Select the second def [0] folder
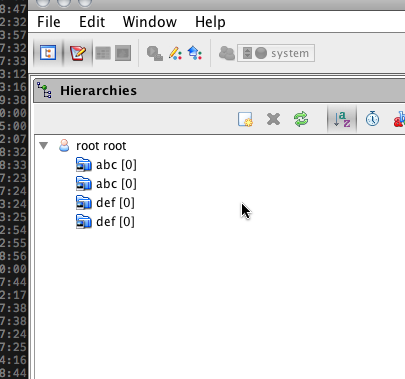The height and width of the screenshot is (379, 405). pos(105,222)
